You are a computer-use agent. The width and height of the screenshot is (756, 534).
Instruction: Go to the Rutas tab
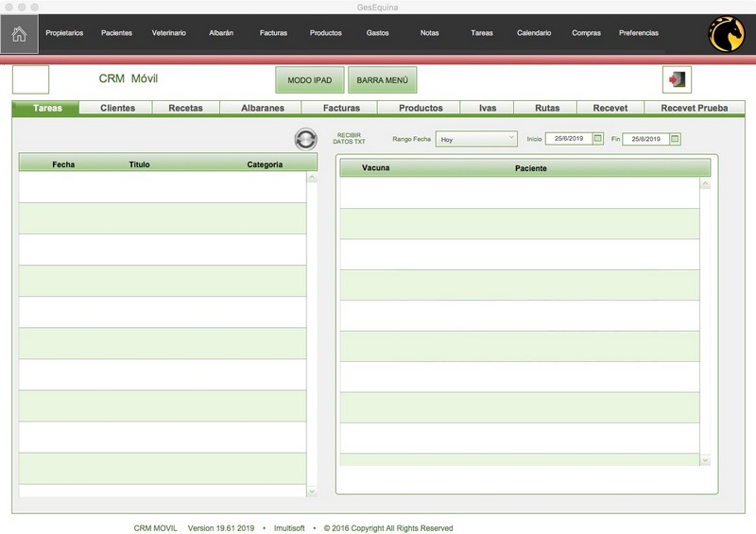pyautogui.click(x=547, y=108)
